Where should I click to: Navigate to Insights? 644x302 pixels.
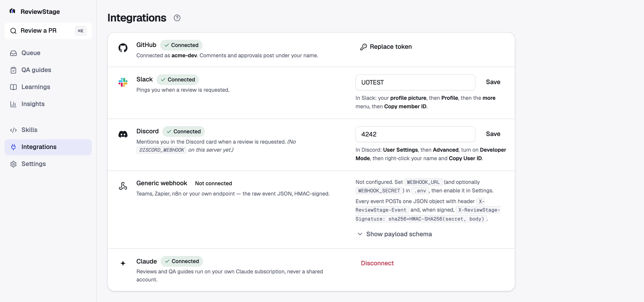48,104
